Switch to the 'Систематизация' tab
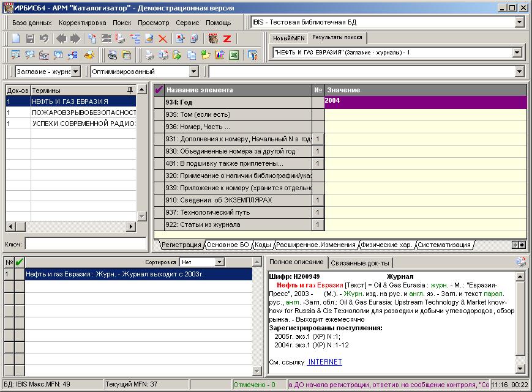Screen dimensions: 532x392 click(x=444, y=245)
